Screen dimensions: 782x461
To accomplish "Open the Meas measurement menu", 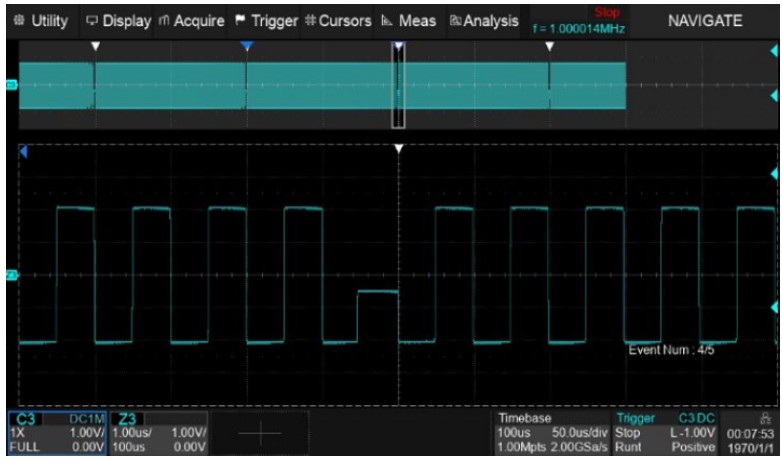I will pyautogui.click(x=408, y=20).
